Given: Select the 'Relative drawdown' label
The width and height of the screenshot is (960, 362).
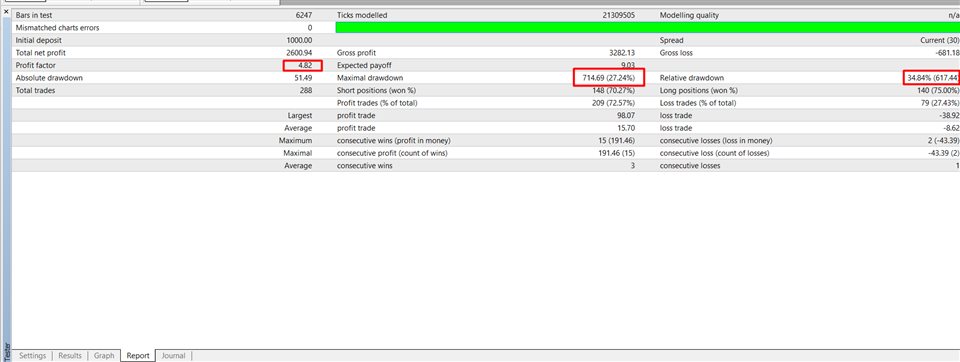Looking at the screenshot, I should pyautogui.click(x=692, y=78).
